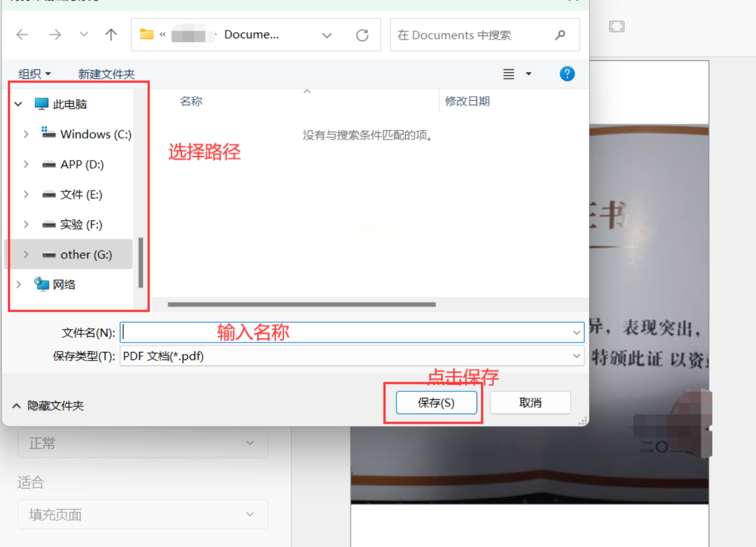Click the fullscreen icon in background window
The image size is (756, 547).
[617, 26]
